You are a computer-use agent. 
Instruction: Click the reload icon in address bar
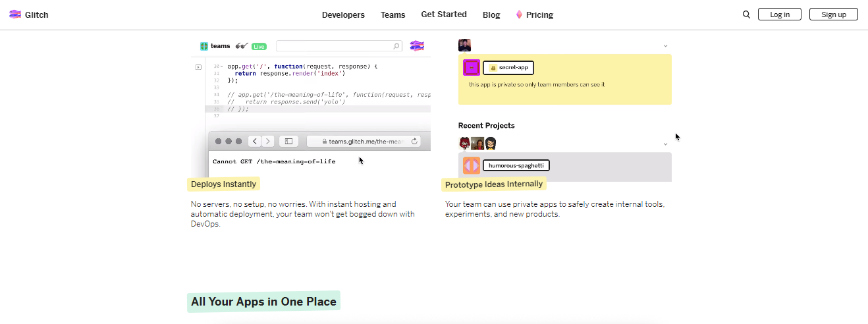[x=414, y=141]
